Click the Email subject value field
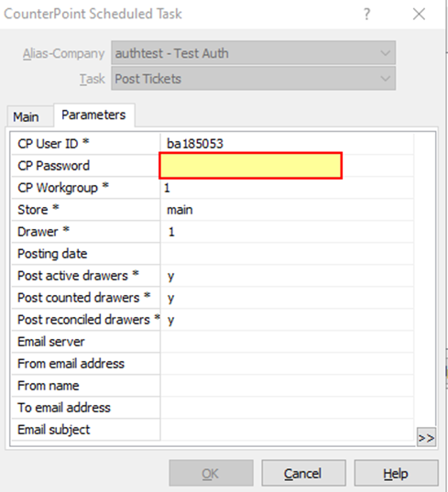448x492 pixels. click(x=287, y=430)
